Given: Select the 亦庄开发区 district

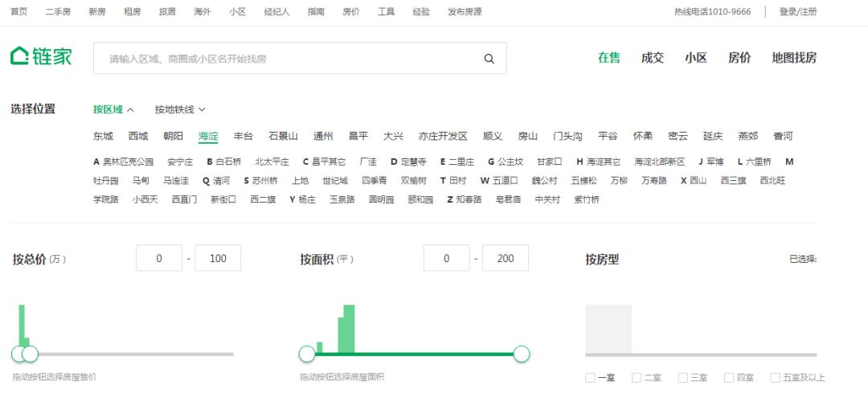Looking at the screenshot, I should [x=443, y=137].
